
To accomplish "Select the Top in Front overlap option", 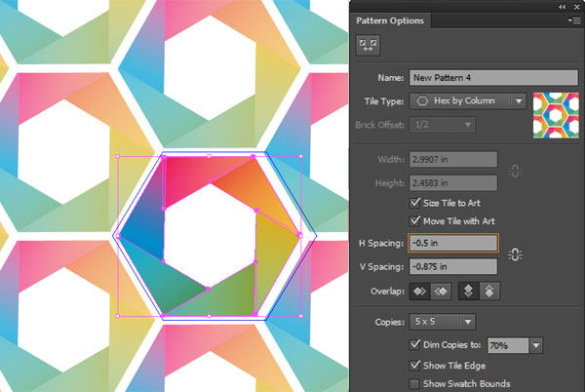I will 467,291.
